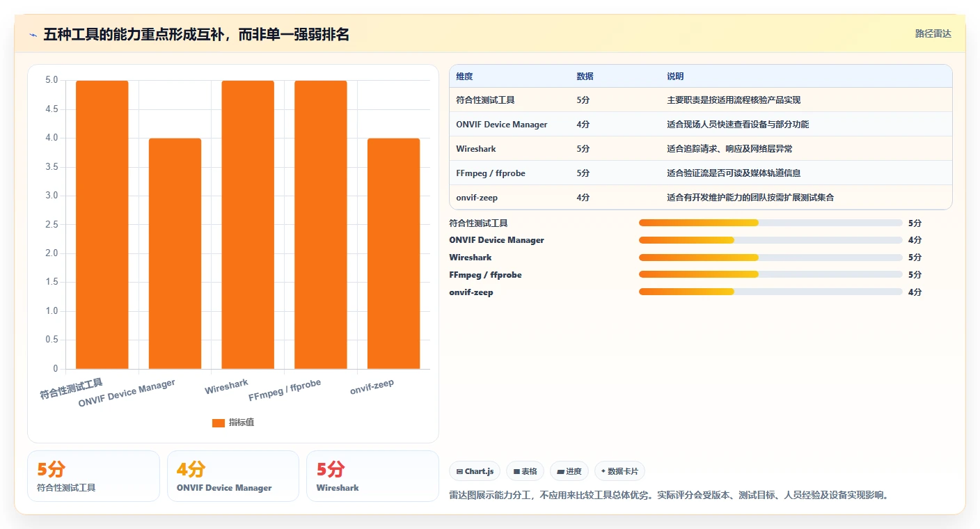Click the FFmpeg / ffprobe chart bar
980x529 pixels.
[321, 225]
